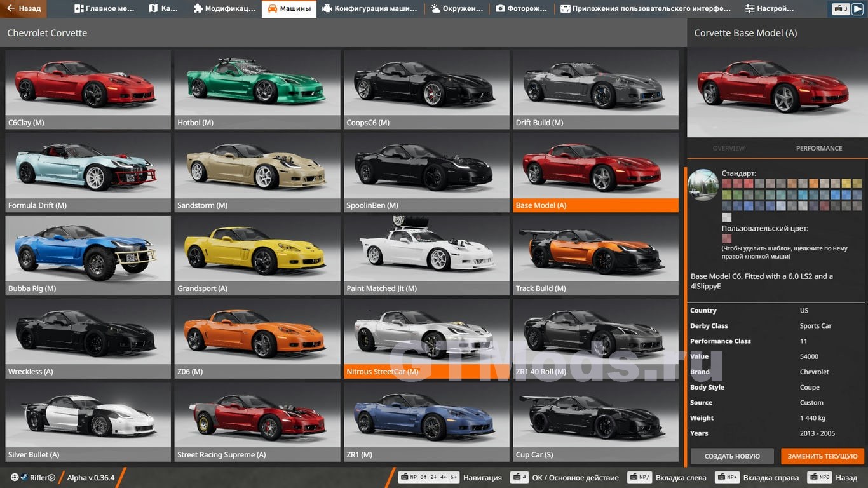Click the Weight value 1 440 kg
This screenshot has height=488, width=868.
point(813,418)
